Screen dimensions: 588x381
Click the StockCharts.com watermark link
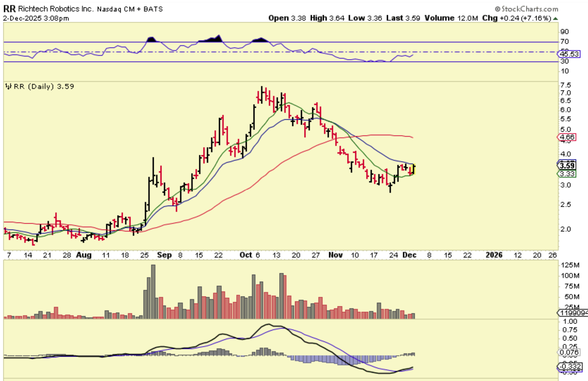point(530,9)
